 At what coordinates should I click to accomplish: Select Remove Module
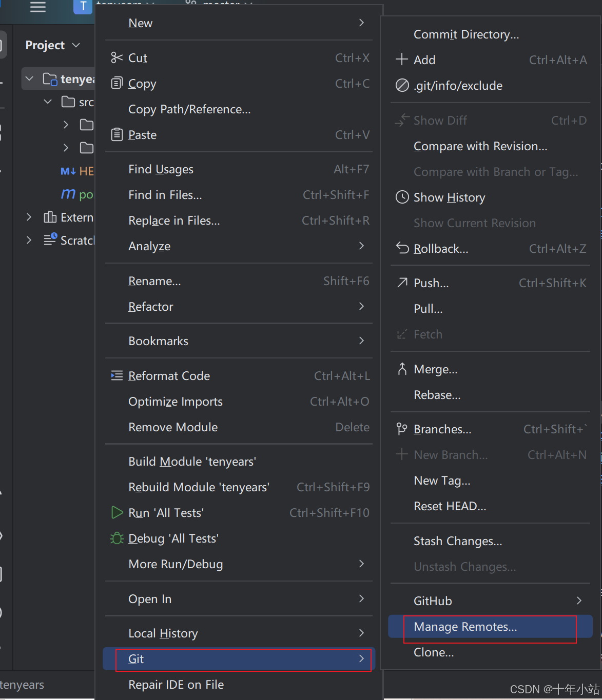pos(239,427)
